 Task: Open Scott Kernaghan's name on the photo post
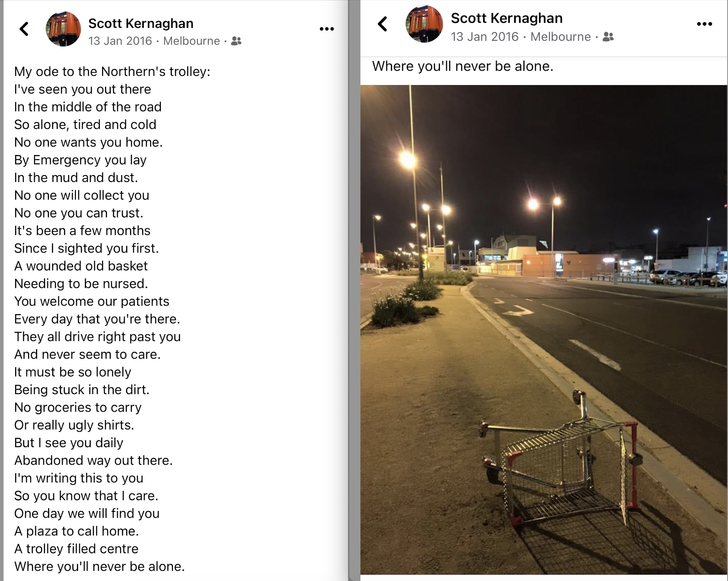tap(506, 18)
